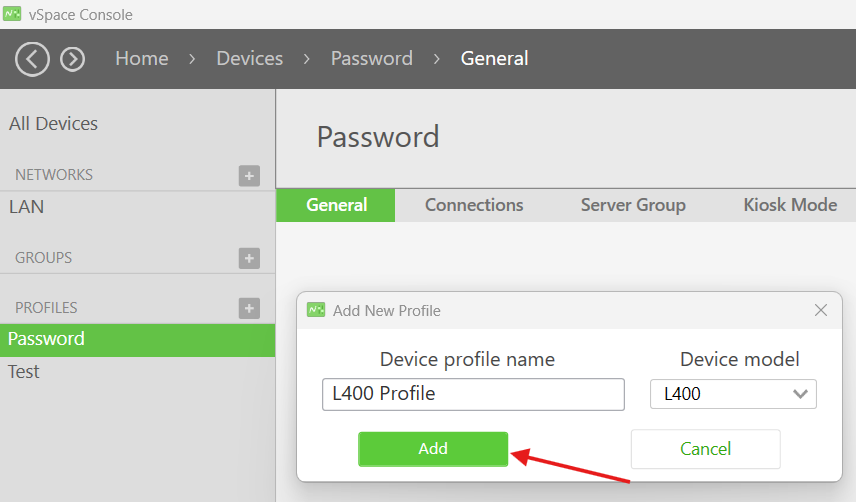Click the PROFILES section header
The image size is (856, 502).
pyautogui.click(x=46, y=308)
